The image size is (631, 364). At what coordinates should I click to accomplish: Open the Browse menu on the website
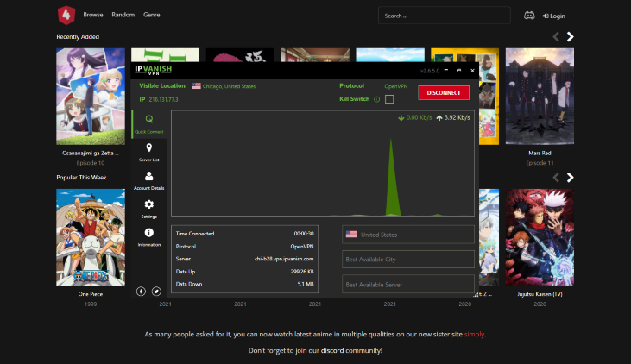93,15
